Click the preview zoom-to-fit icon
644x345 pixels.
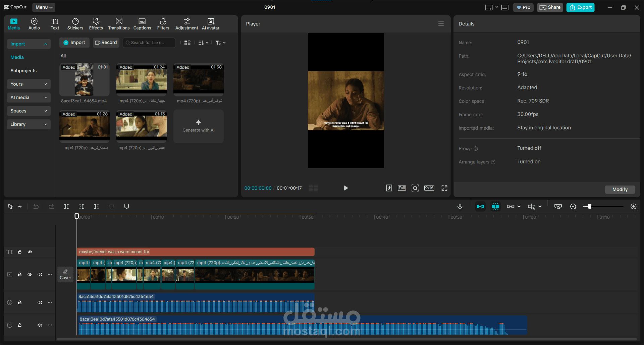[x=415, y=188]
